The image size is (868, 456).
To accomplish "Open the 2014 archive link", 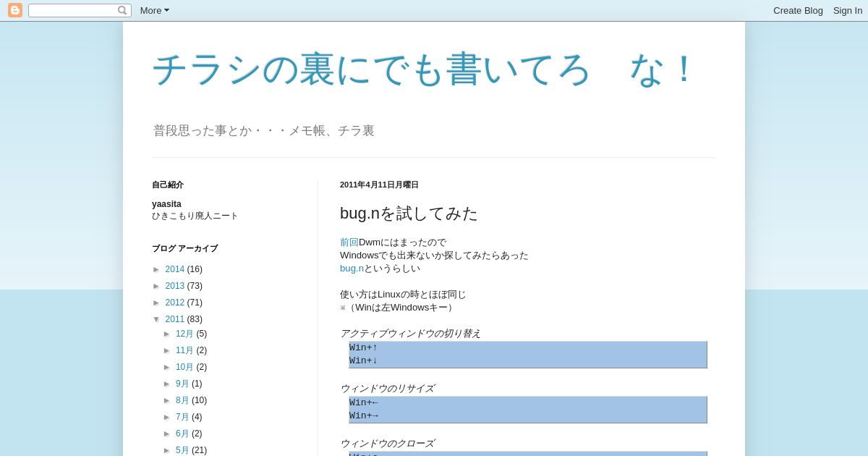I will tap(174, 269).
